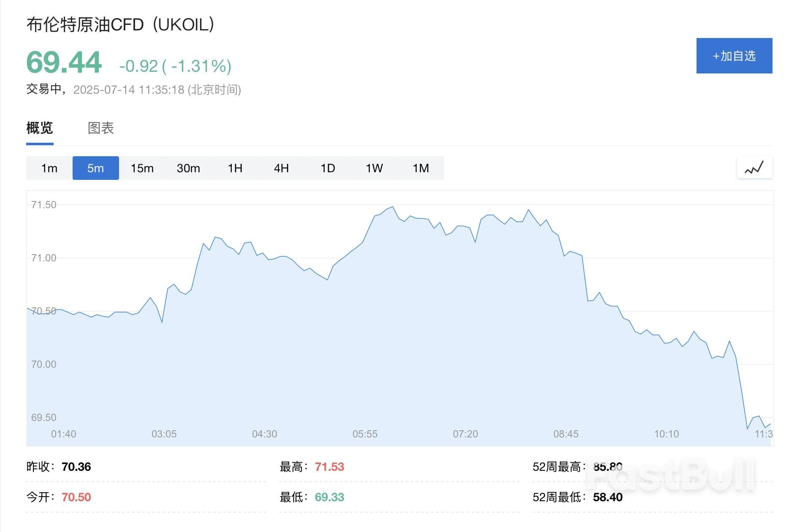
Task: Click the 最低 69.33 value
Action: (x=329, y=497)
